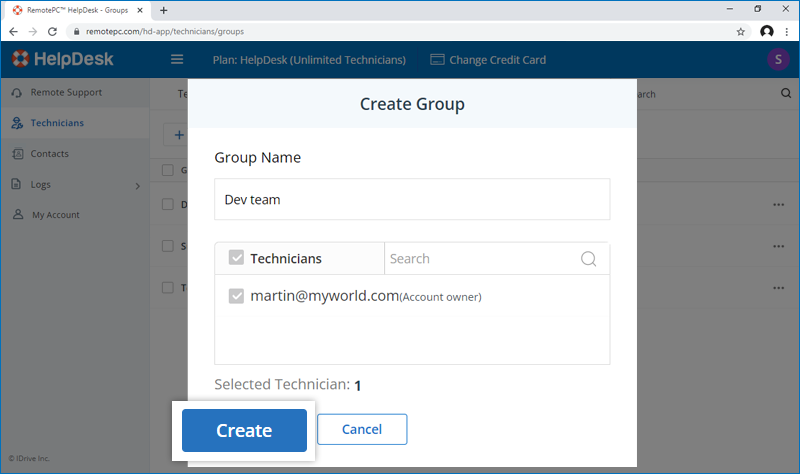This screenshot has width=800, height=474.
Task: Click the Change Credit Card icon
Action: point(437,60)
